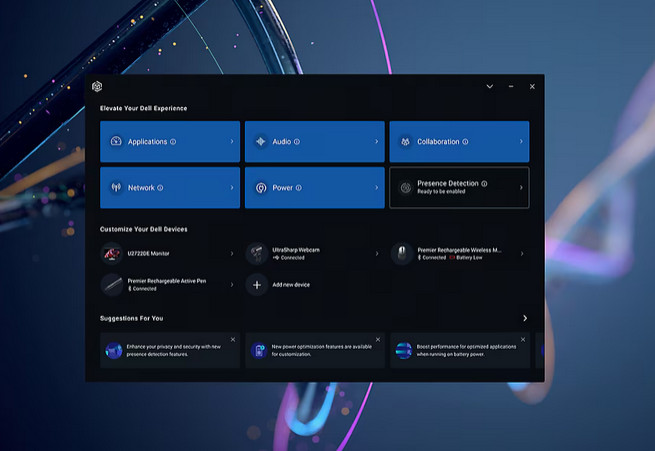Click the Presence Detection tile icon

(405, 187)
